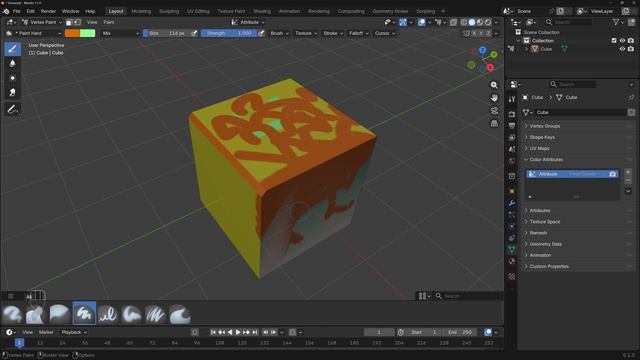Open the Material properties tab icon

[x=512, y=261]
